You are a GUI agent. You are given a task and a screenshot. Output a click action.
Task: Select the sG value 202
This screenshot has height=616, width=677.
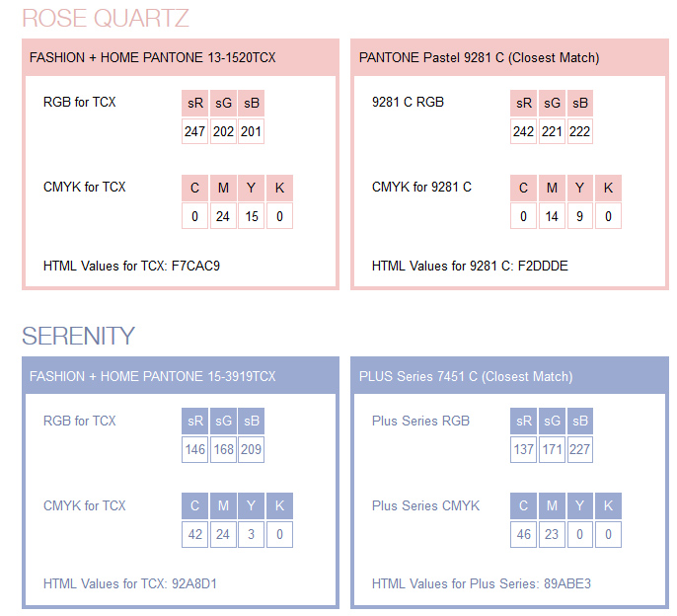pos(223,131)
